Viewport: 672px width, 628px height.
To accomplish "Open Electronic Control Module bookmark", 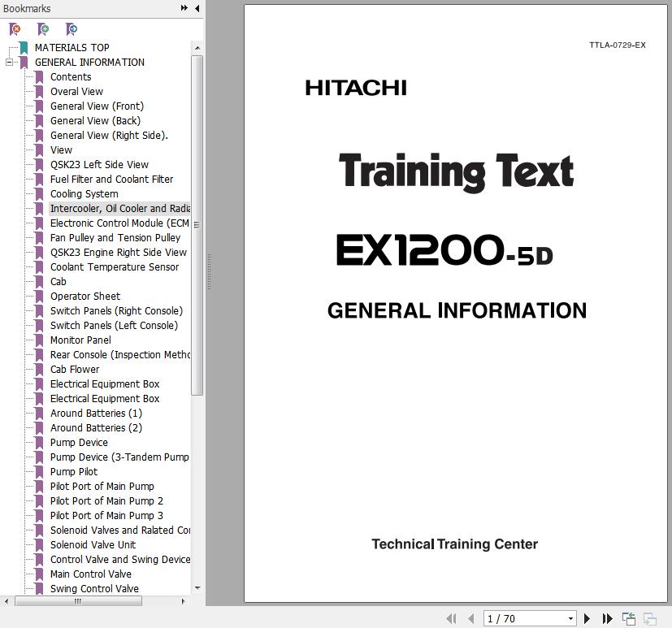I will pos(119,223).
